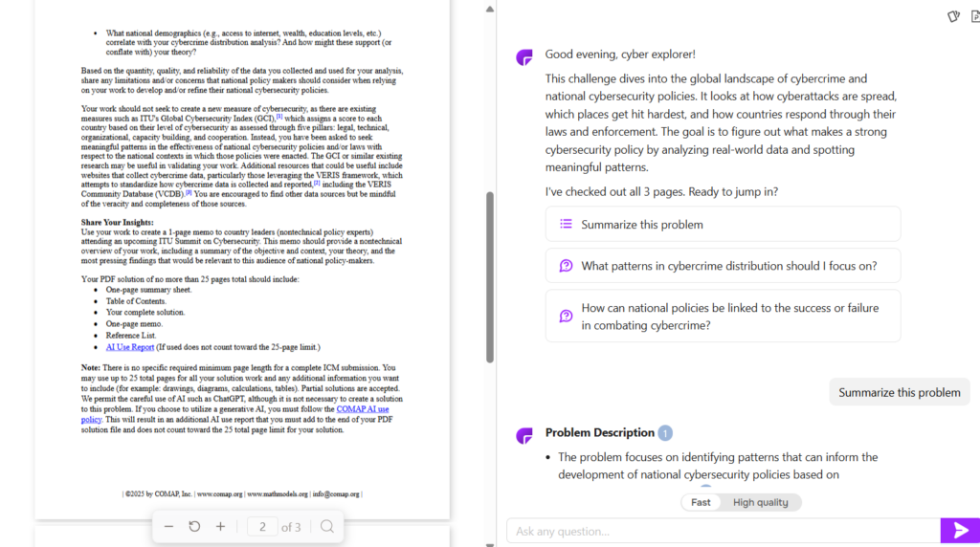Send the question with purple arrow button
The width and height of the screenshot is (980, 547).
960,531
